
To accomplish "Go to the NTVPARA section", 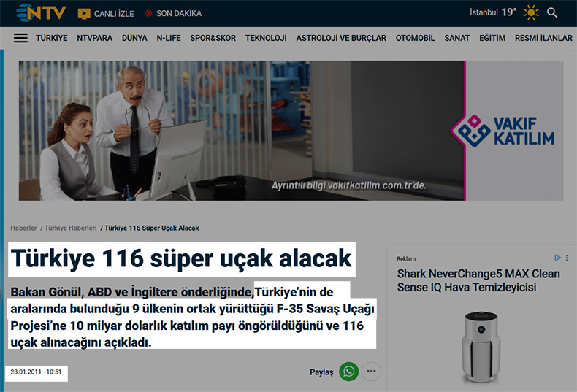I will (94, 38).
